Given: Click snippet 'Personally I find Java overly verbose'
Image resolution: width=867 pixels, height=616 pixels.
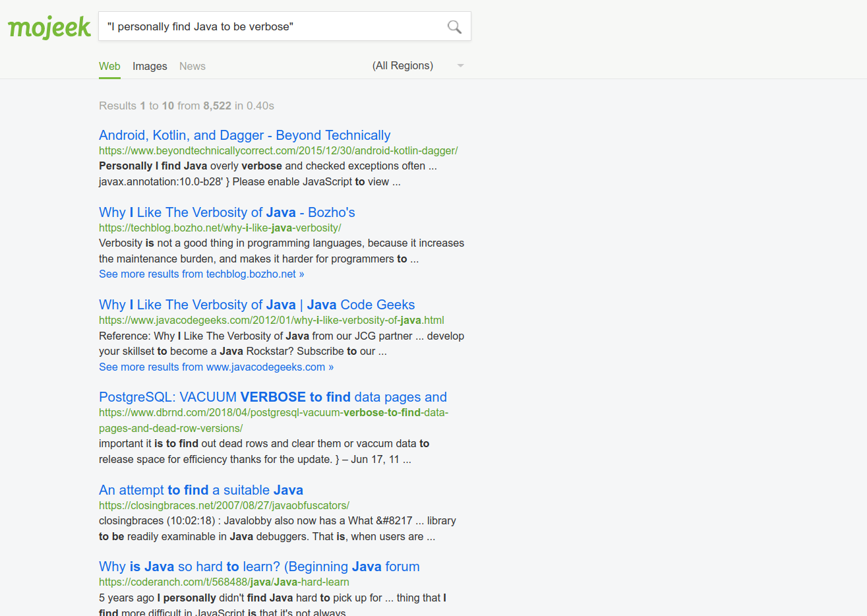Looking at the screenshot, I should tap(268, 173).
